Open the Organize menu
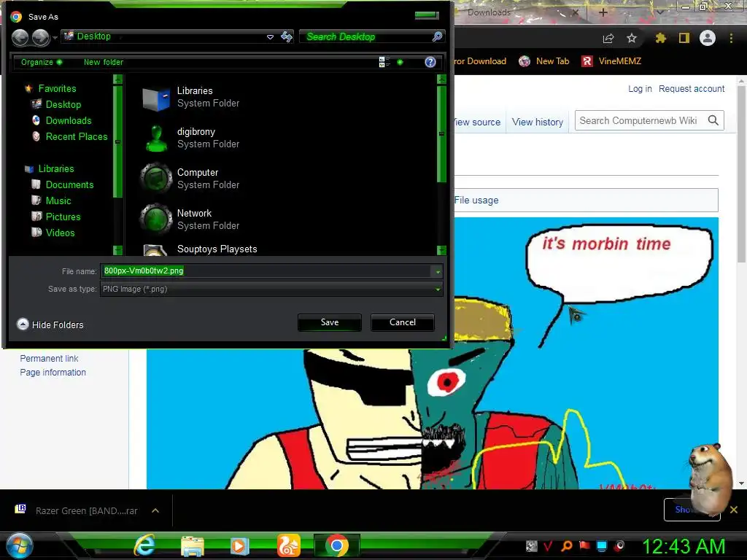Viewport: 747px width, 560px height. point(41,63)
